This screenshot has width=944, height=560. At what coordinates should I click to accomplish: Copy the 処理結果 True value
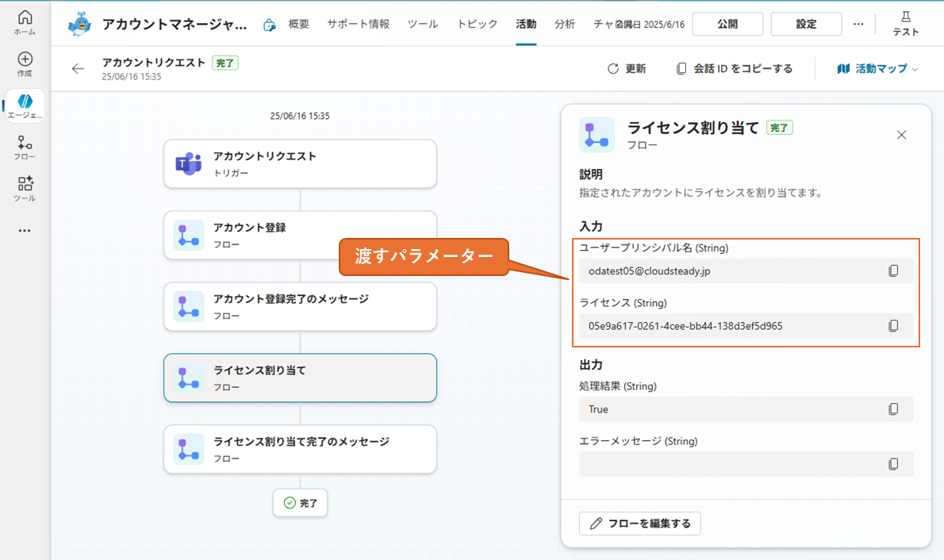pos(893,408)
